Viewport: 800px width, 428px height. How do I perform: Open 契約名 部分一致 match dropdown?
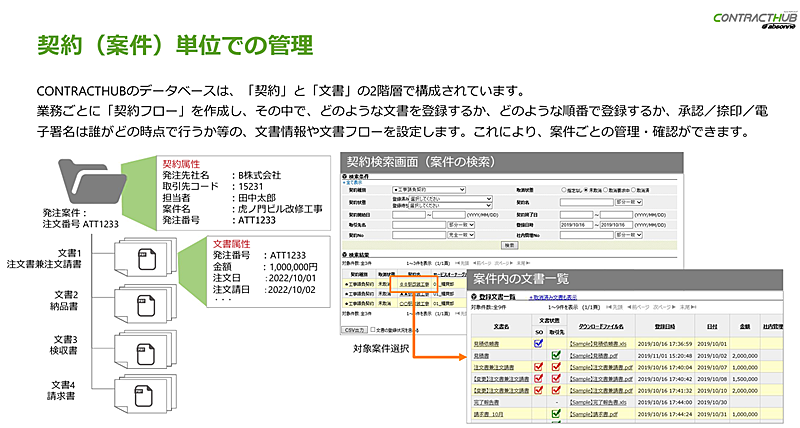(x=628, y=202)
